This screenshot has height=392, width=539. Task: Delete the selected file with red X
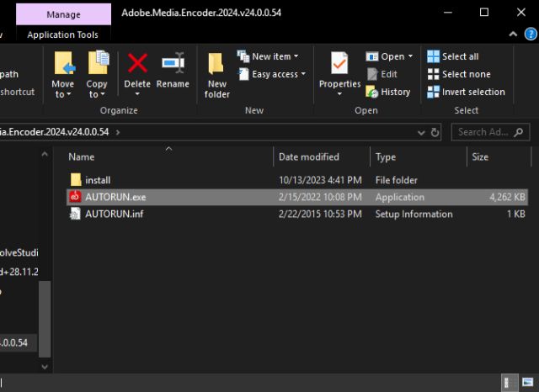click(137, 63)
